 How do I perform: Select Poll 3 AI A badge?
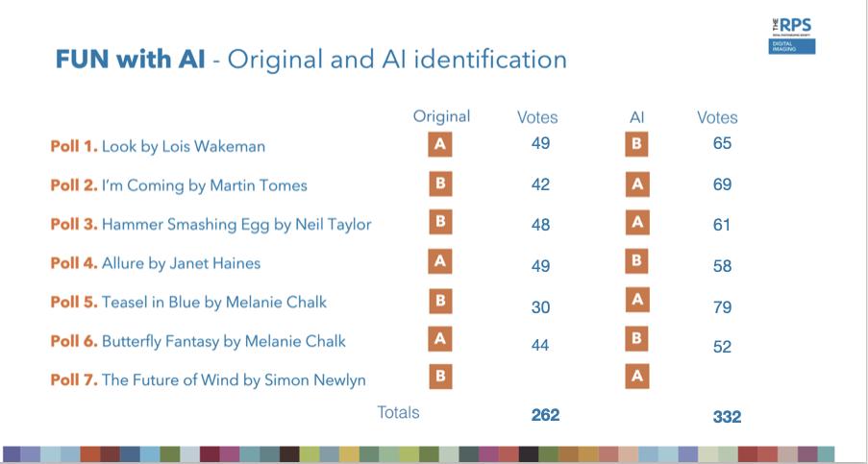click(637, 223)
